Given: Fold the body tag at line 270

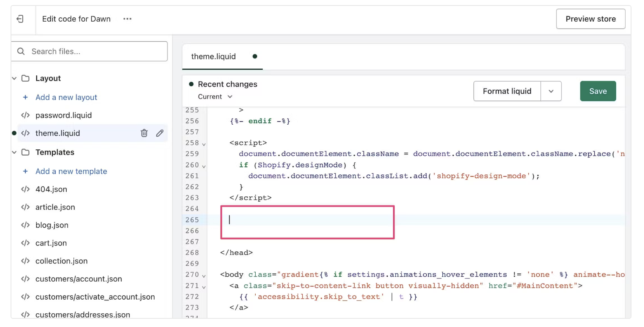Looking at the screenshot, I should point(204,276).
